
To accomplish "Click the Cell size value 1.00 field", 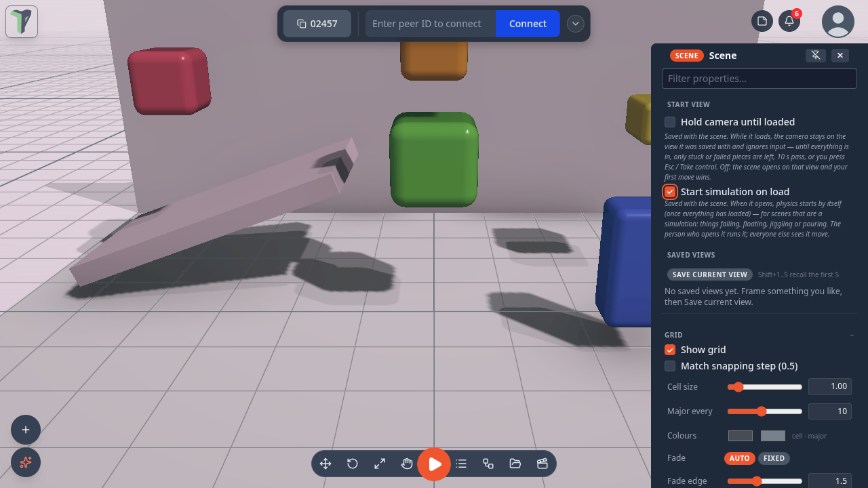I will 830,386.
